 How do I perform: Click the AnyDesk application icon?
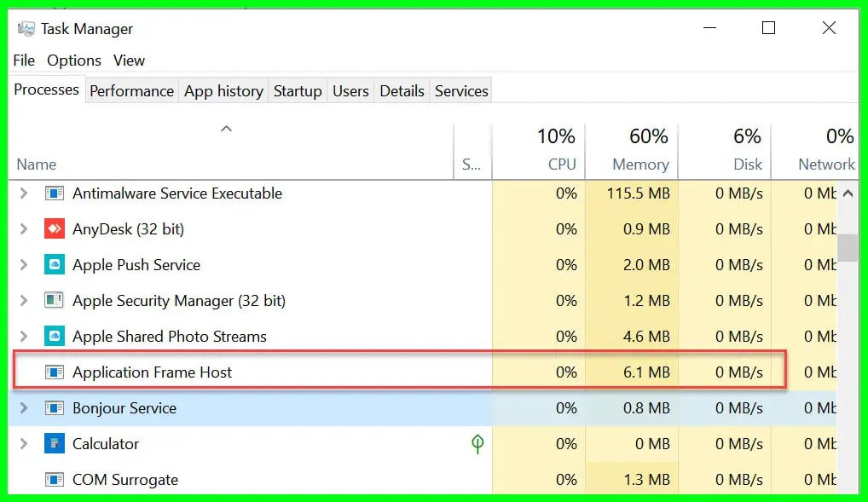tap(55, 228)
